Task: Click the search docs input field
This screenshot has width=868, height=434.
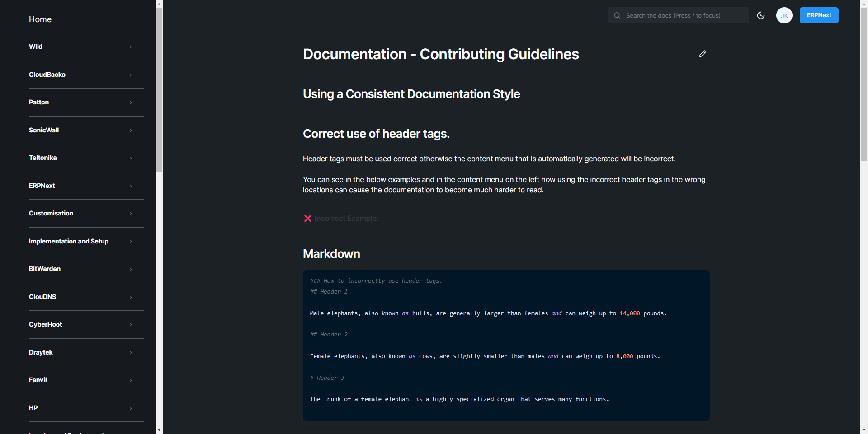Action: [678, 15]
